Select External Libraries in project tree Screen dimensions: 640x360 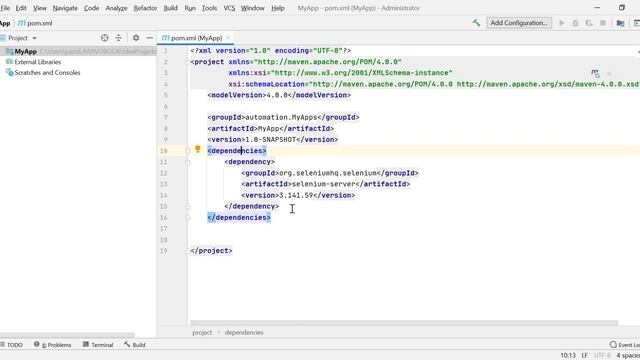coord(38,62)
